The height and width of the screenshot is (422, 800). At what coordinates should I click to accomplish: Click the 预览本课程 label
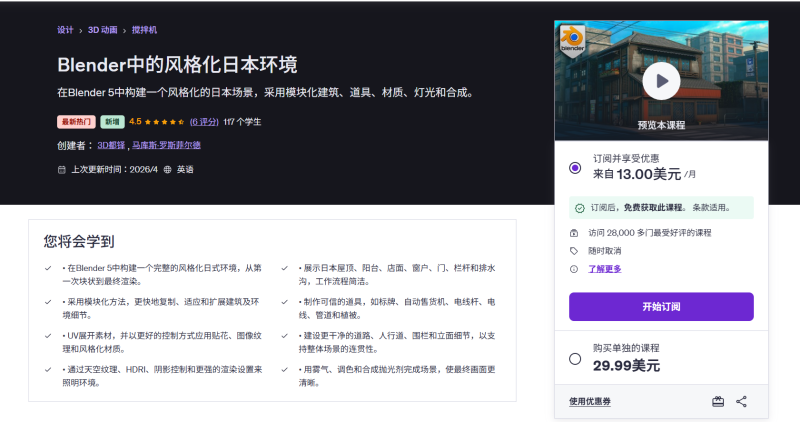(661, 125)
